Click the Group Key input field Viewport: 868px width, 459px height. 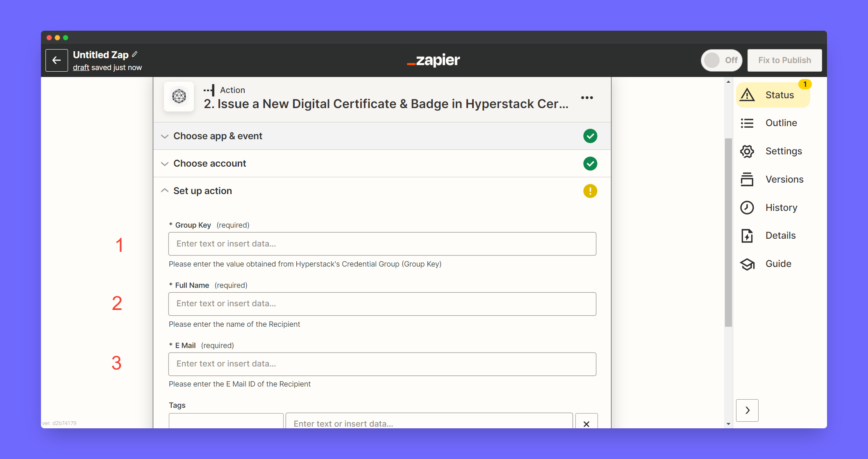pos(382,244)
